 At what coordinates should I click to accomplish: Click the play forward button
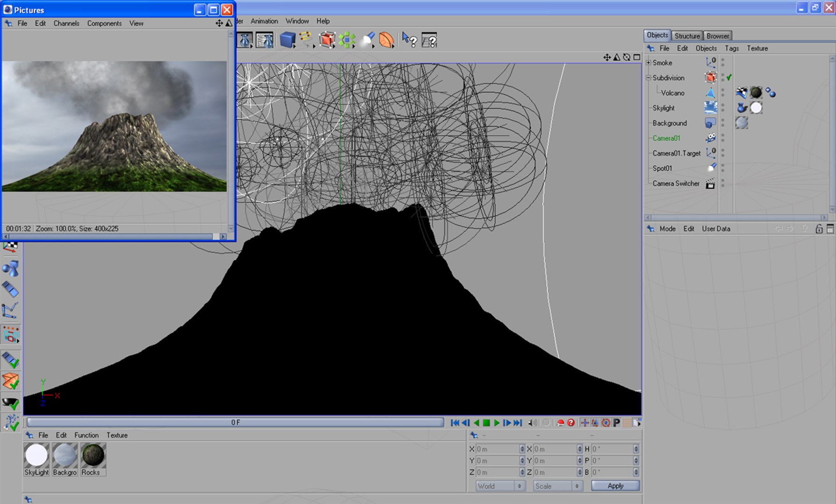click(496, 423)
